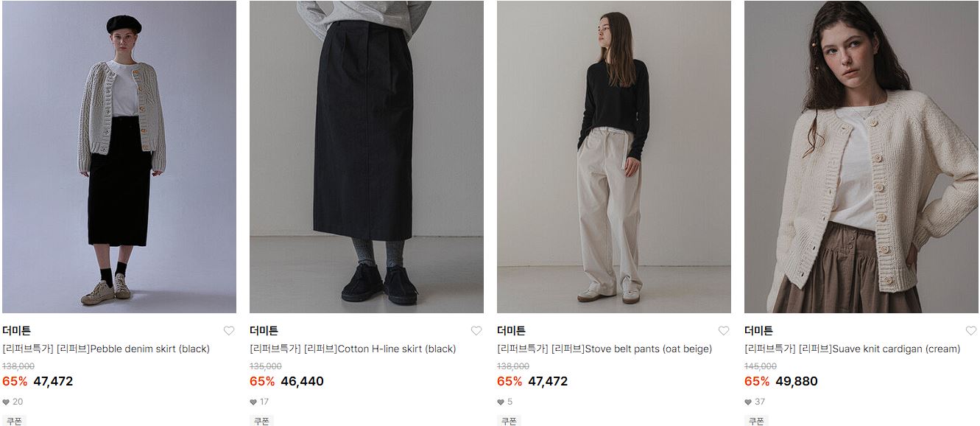Open Cotton H-line skirt (black) title link
This screenshot has height=426, width=980.
coord(353,349)
